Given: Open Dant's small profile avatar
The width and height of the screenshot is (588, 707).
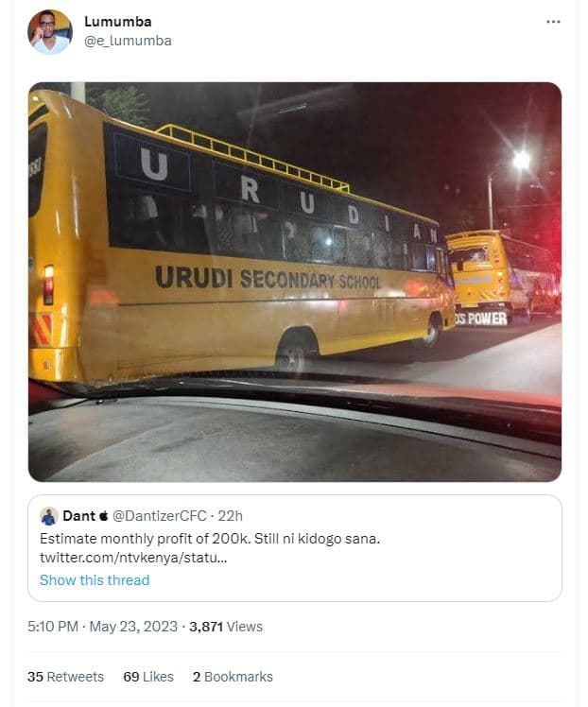Looking at the screenshot, I should pos(49,516).
